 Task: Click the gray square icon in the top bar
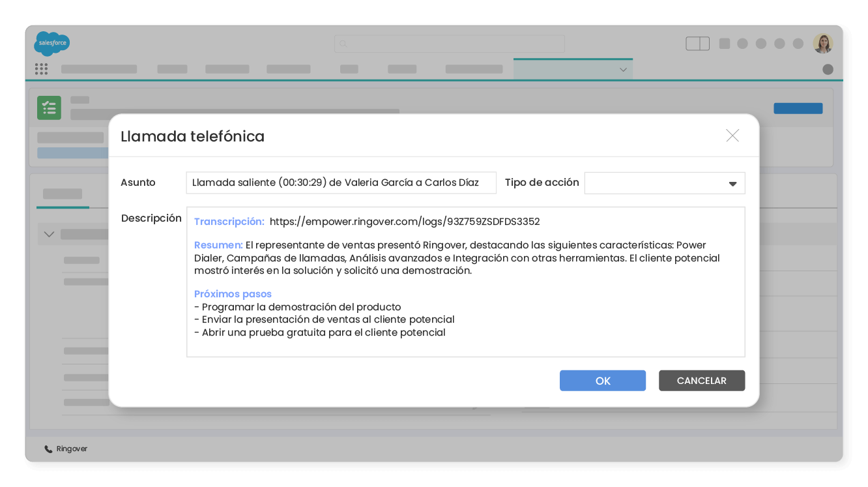coord(724,43)
